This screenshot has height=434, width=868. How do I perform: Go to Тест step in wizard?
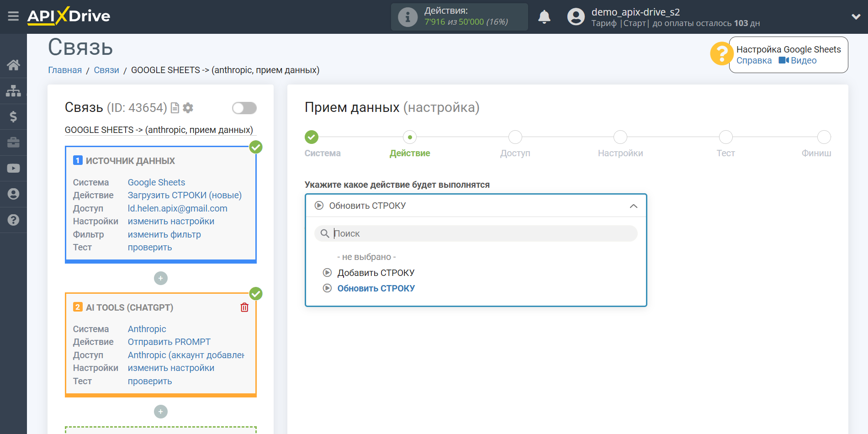(x=725, y=137)
